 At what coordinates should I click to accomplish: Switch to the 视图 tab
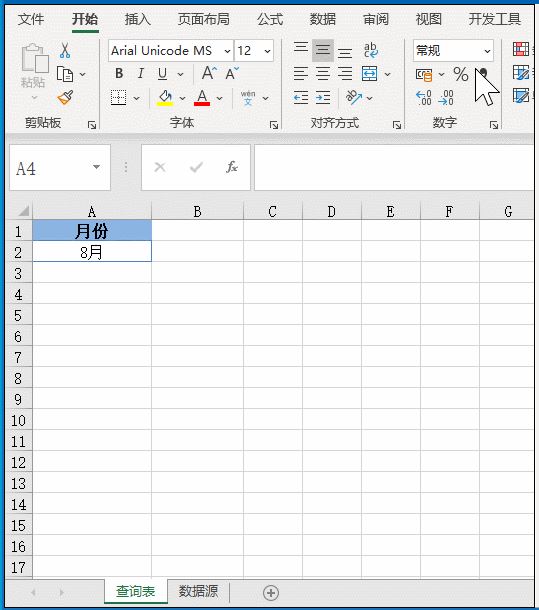click(x=428, y=19)
